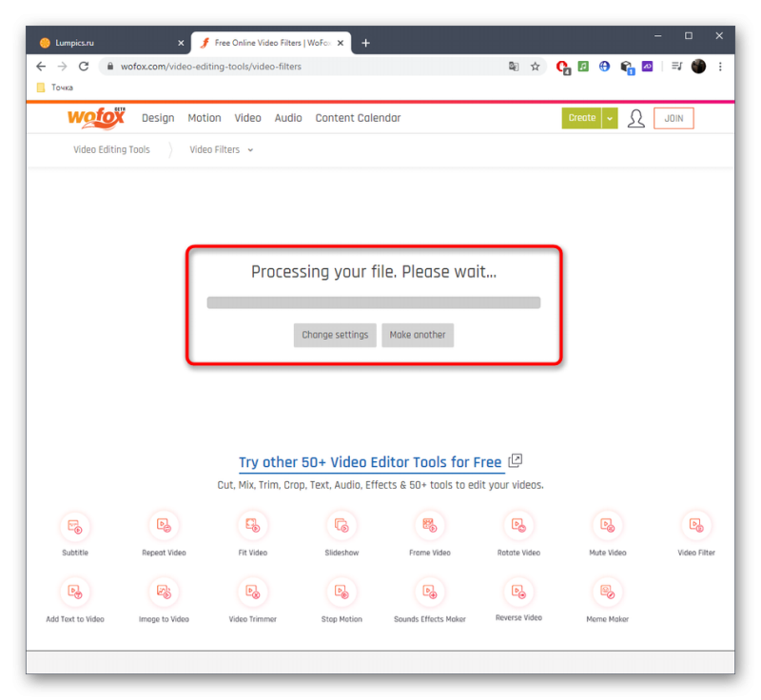The image size is (761, 700).
Task: Open the Repeat Video tool icon
Action: tap(164, 525)
